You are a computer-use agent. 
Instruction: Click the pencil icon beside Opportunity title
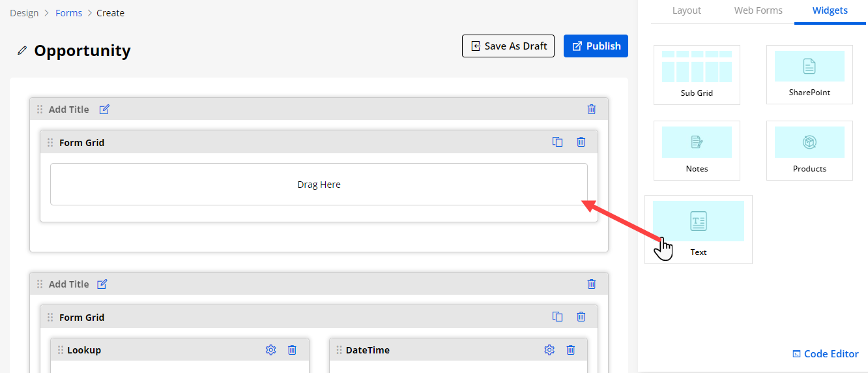[22, 51]
